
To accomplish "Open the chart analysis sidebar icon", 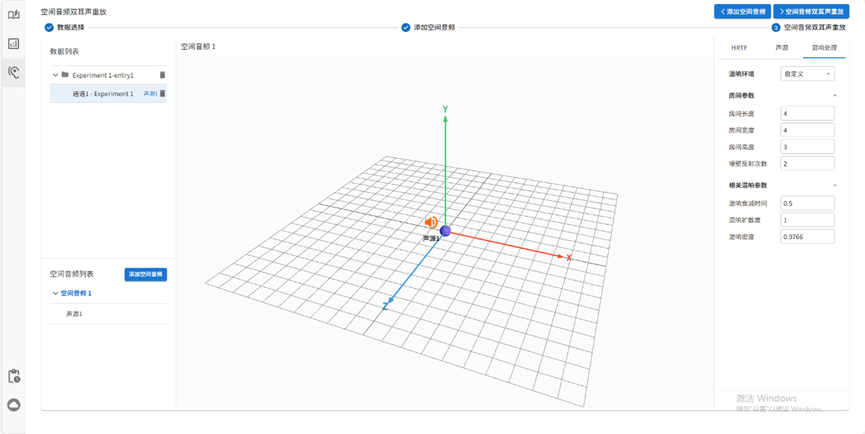I will pyautogui.click(x=14, y=44).
